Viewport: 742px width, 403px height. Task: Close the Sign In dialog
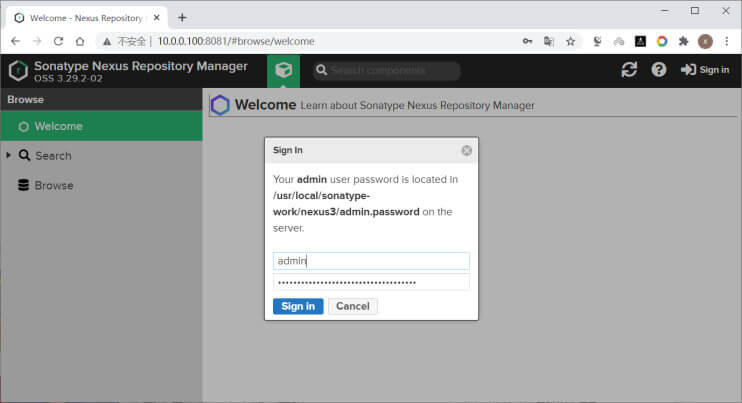coord(467,150)
